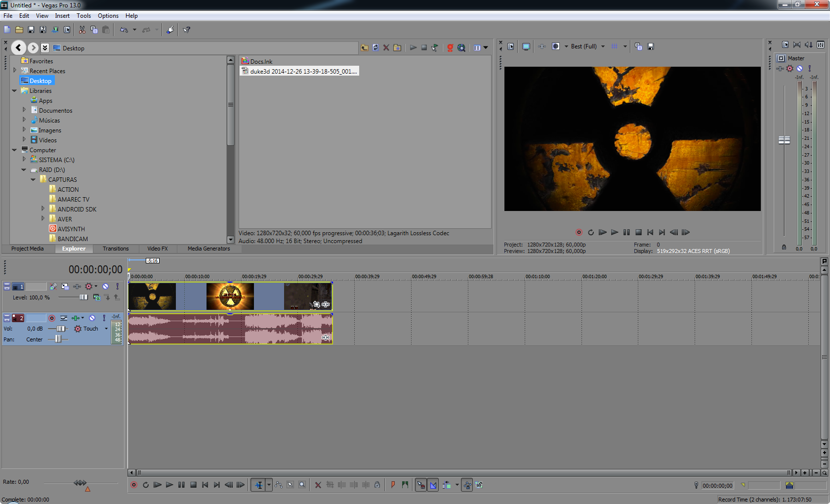Collapse the Computer tree node
The image size is (830, 504).
tap(15, 150)
